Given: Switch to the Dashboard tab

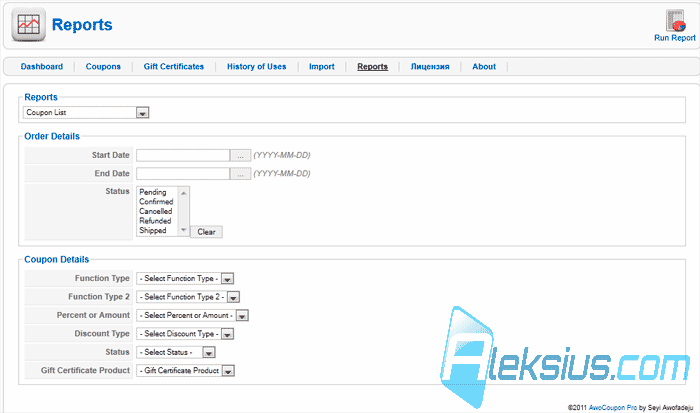Looking at the screenshot, I should [x=42, y=67].
